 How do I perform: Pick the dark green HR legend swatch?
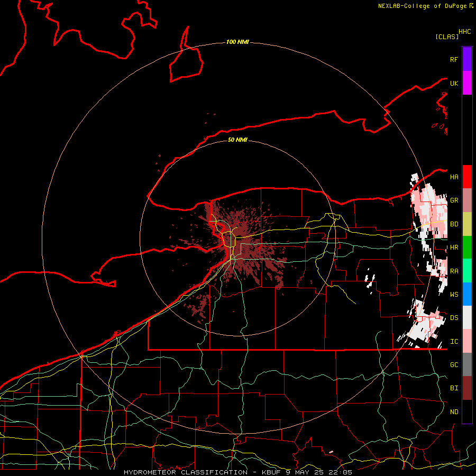[x=467, y=248]
